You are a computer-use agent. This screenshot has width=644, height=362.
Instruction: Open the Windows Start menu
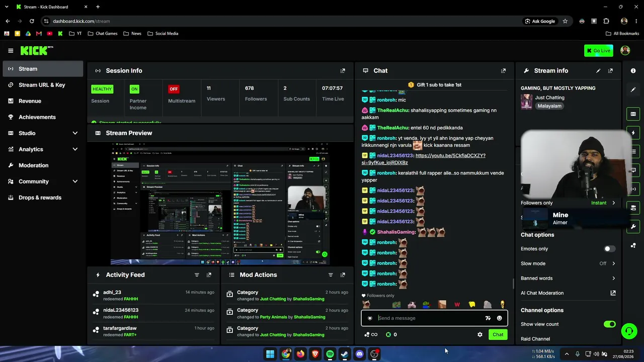270,354
